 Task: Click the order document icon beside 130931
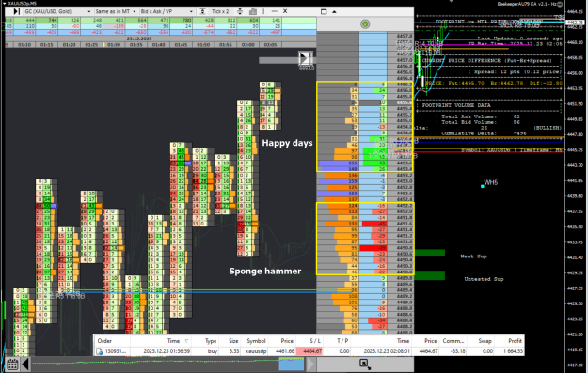point(100,351)
